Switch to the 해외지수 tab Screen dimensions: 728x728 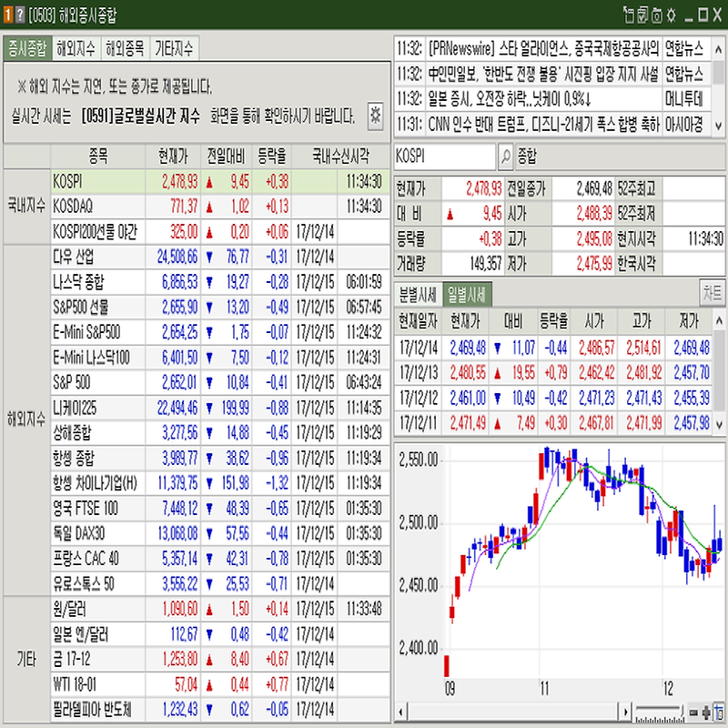76,49
